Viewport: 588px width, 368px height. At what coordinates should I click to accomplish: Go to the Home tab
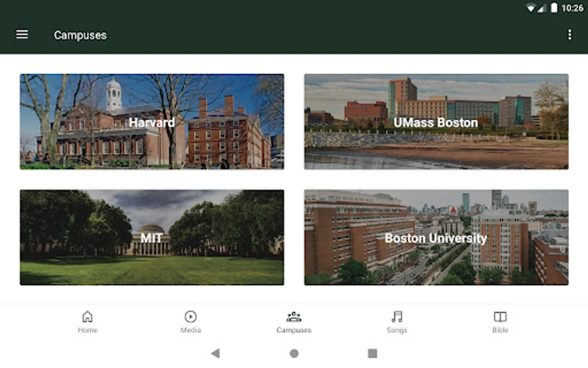(x=87, y=322)
